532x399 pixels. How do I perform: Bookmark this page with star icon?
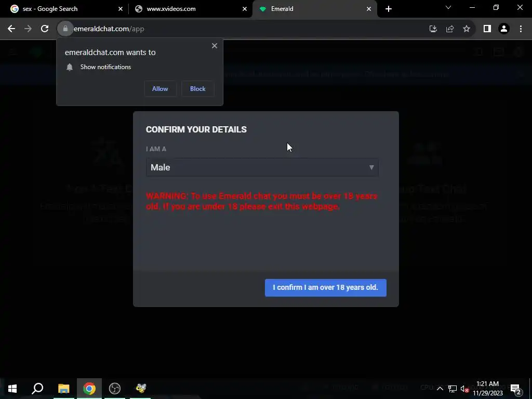[467, 29]
